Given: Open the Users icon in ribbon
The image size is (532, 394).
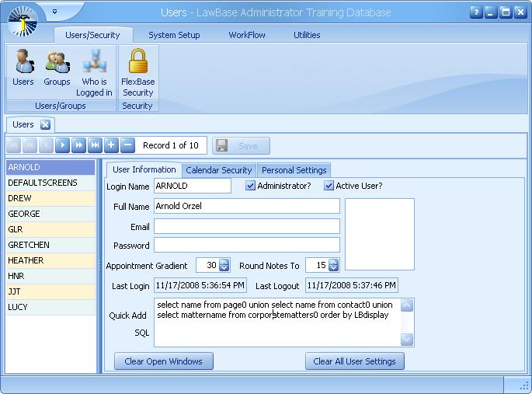Looking at the screenshot, I should coord(23,67).
